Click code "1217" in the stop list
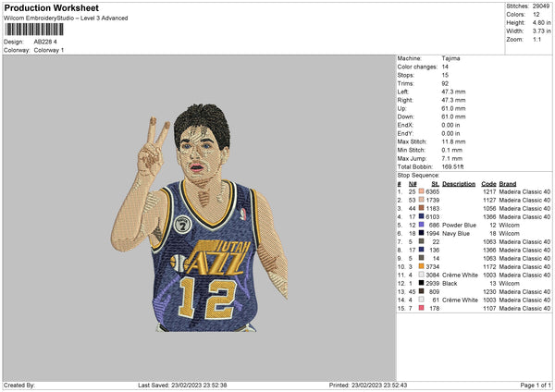555x392 pixels. 489,191
